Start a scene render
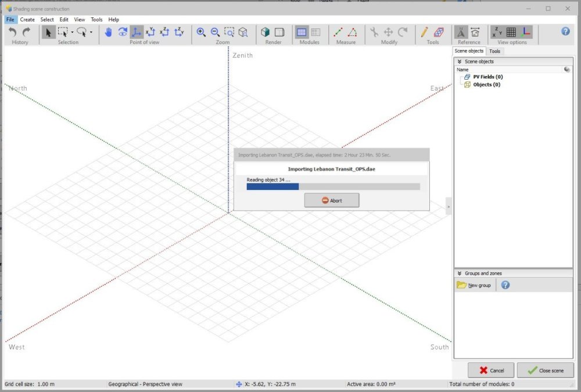The height and width of the screenshot is (392, 581). pos(266,33)
